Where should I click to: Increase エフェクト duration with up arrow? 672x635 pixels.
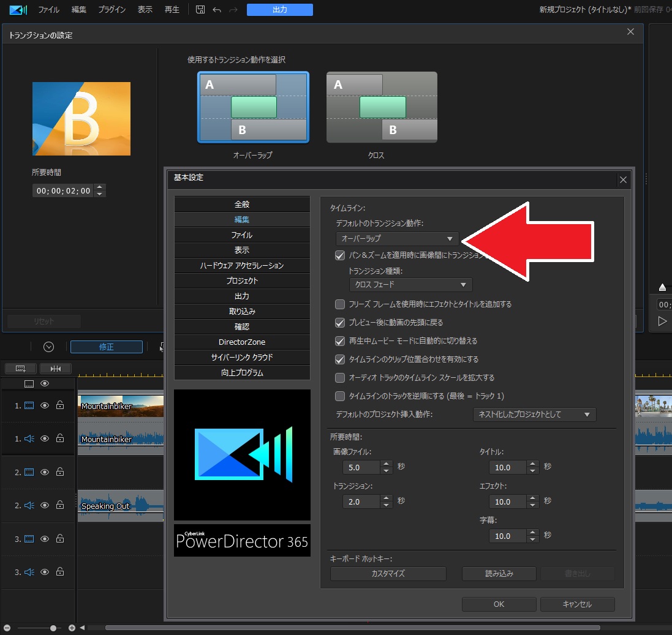point(532,498)
